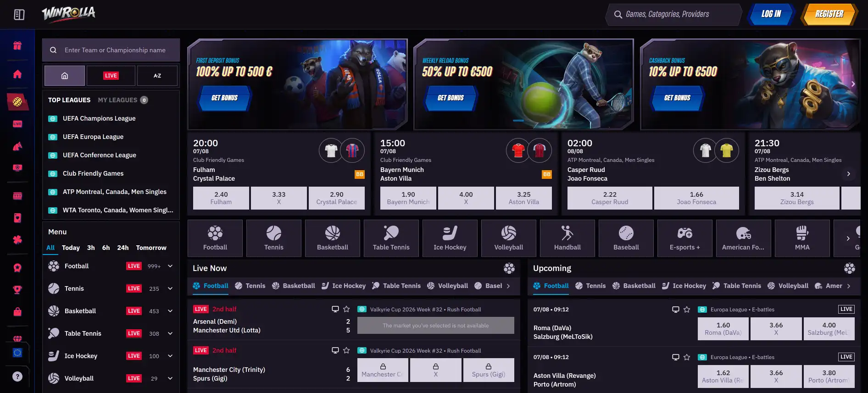Bet on Fulham at odds 2.40
This screenshot has width=868, height=393.
[x=221, y=198]
